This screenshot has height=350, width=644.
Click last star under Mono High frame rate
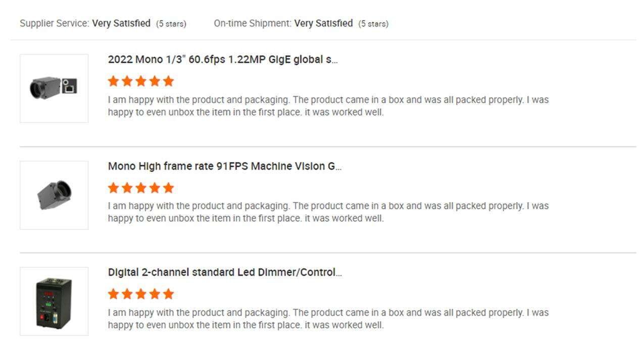click(169, 188)
